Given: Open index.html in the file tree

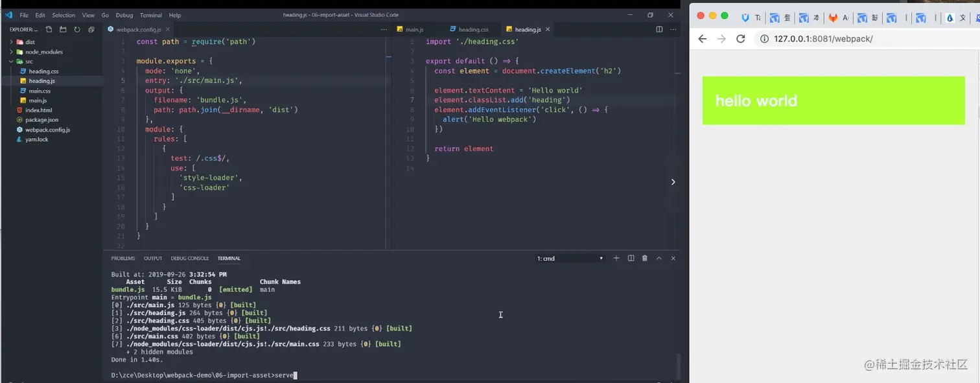Looking at the screenshot, I should [38, 110].
